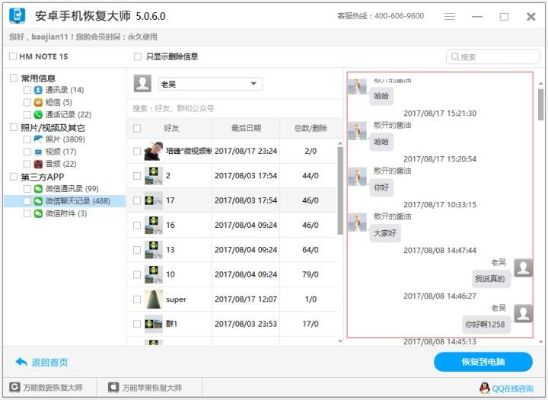Select the 照片 (3809) category

[65, 139]
